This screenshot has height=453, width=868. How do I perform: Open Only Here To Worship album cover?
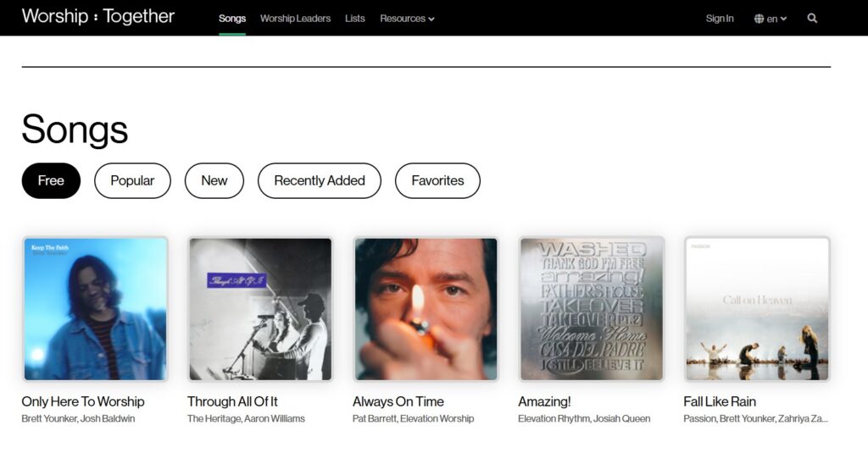pos(95,309)
